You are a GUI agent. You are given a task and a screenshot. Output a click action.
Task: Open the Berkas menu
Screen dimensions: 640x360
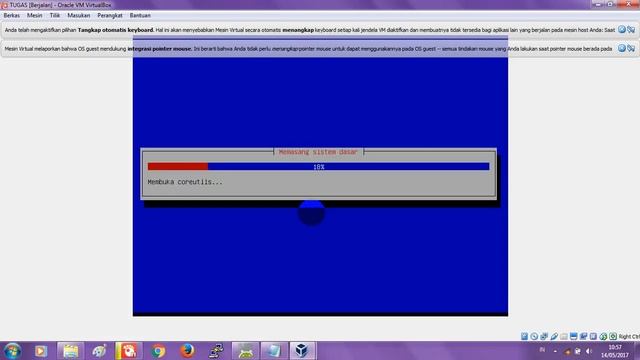pyautogui.click(x=11, y=16)
